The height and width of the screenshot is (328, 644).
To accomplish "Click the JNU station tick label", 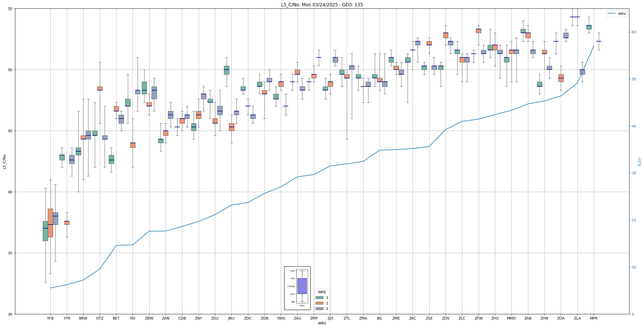I will pos(231,318).
